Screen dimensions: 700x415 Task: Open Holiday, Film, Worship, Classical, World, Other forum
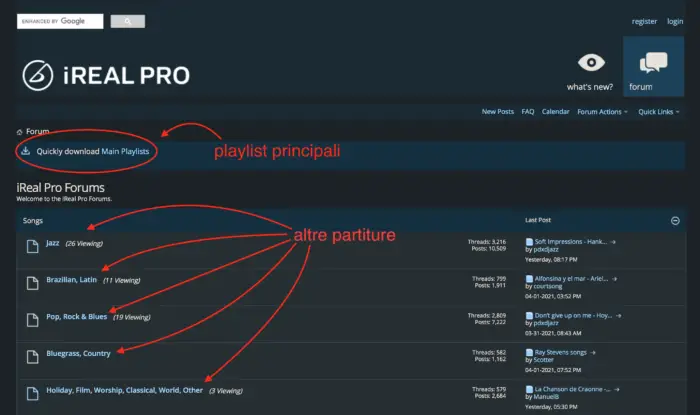[125, 390]
